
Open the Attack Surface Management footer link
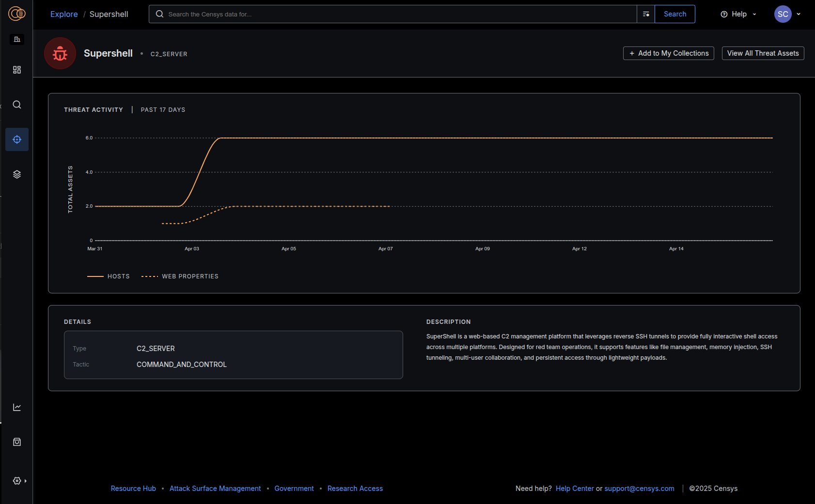[x=215, y=489]
